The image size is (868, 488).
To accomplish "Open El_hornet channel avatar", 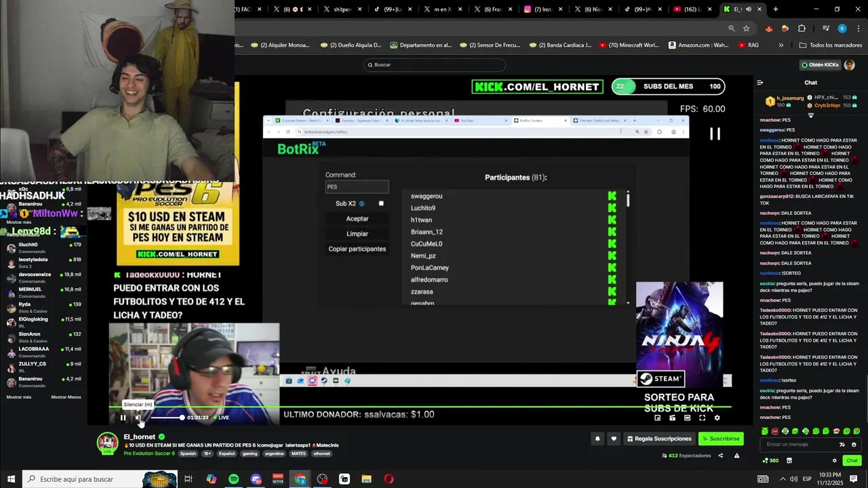I will (107, 443).
